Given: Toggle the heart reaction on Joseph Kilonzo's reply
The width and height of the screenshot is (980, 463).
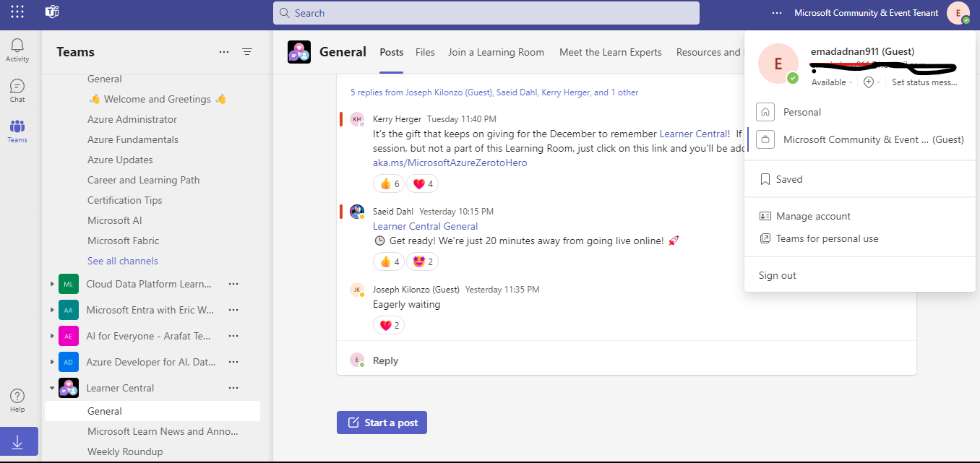Looking at the screenshot, I should (x=388, y=325).
